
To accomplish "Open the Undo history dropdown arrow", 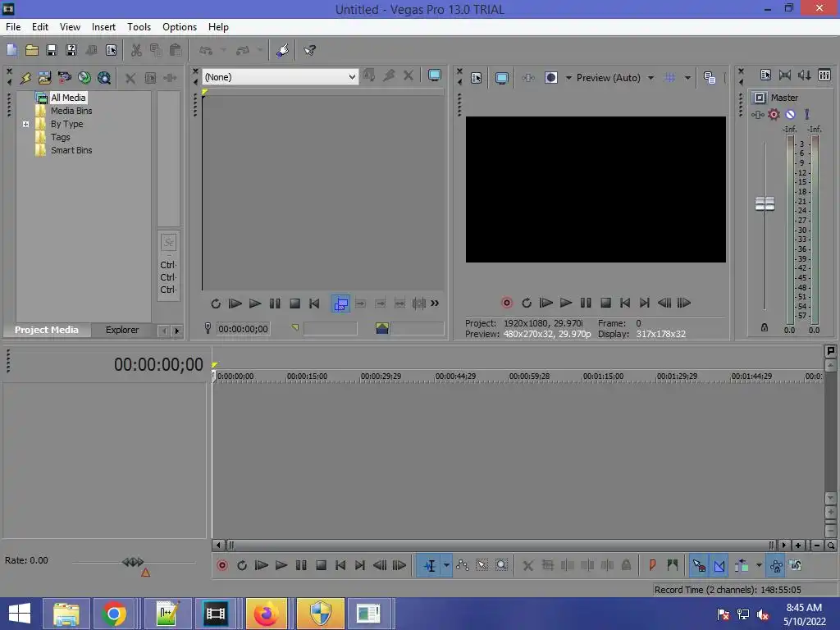I will pos(223,50).
